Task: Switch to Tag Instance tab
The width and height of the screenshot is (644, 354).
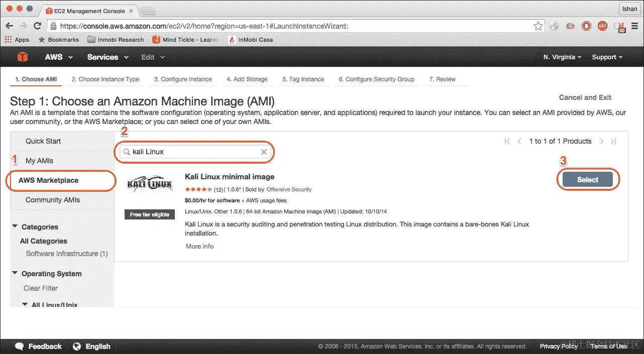Action: [x=303, y=79]
